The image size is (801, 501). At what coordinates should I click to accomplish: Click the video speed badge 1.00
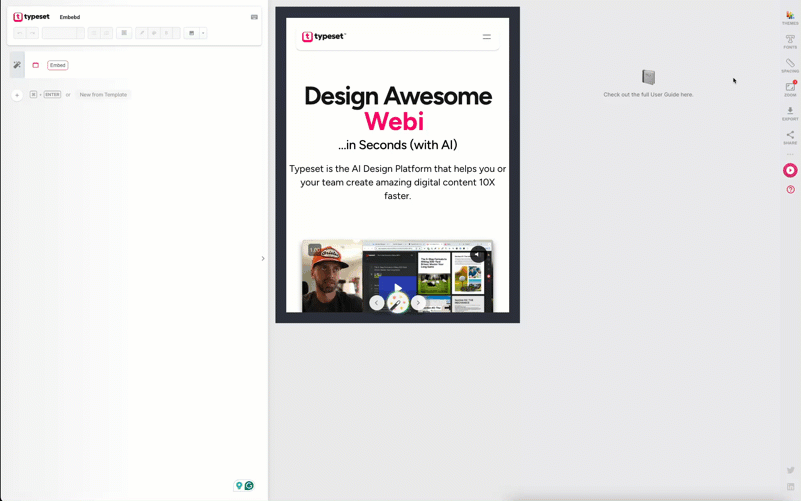(x=315, y=250)
